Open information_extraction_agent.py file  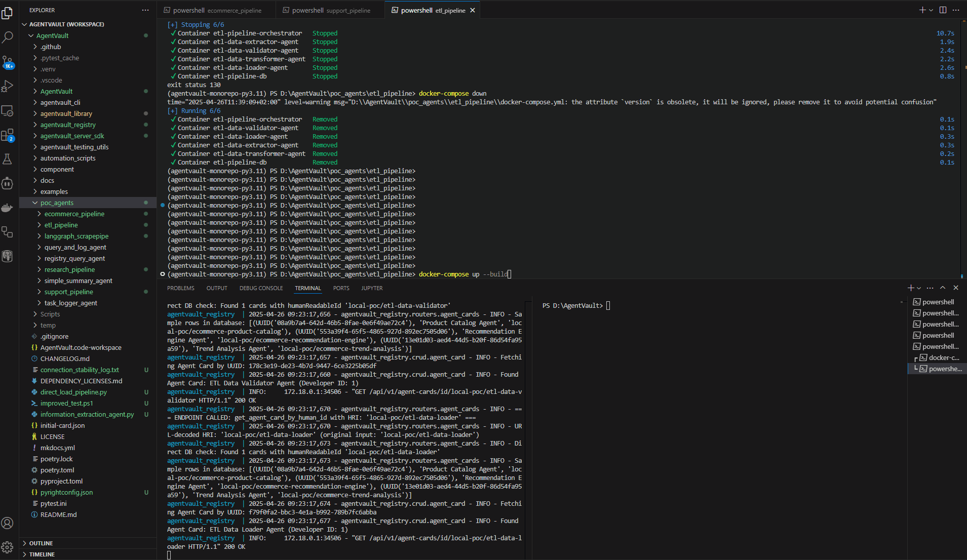pos(87,414)
